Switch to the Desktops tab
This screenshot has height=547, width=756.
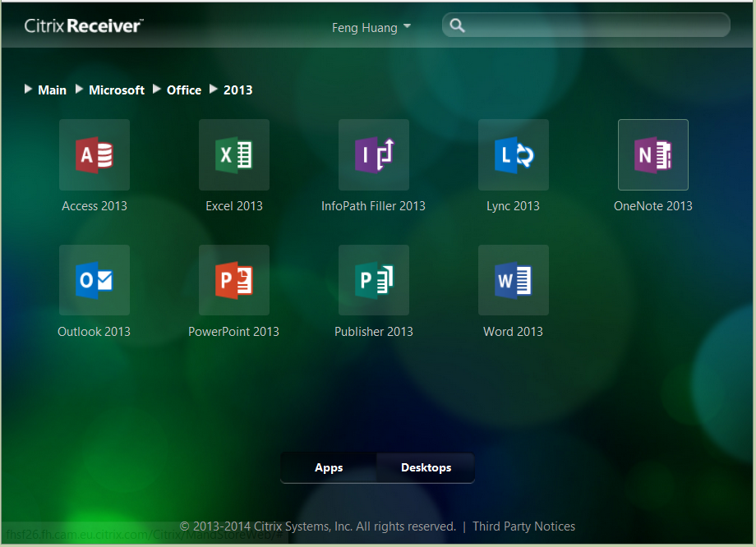point(426,467)
